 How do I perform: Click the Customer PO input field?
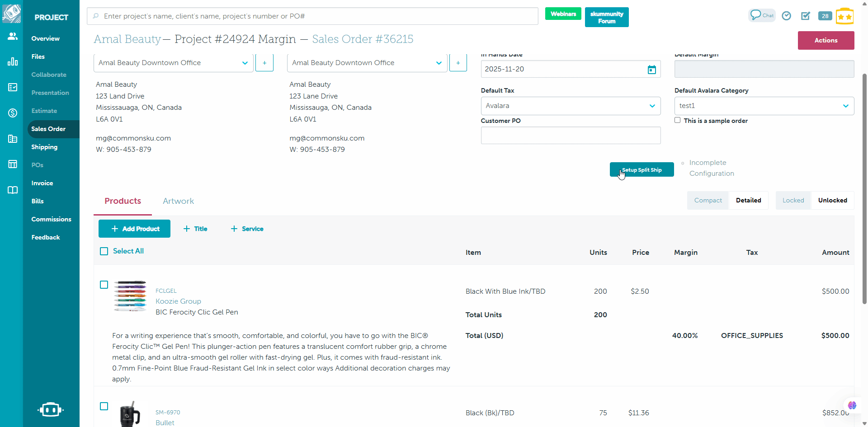click(571, 136)
